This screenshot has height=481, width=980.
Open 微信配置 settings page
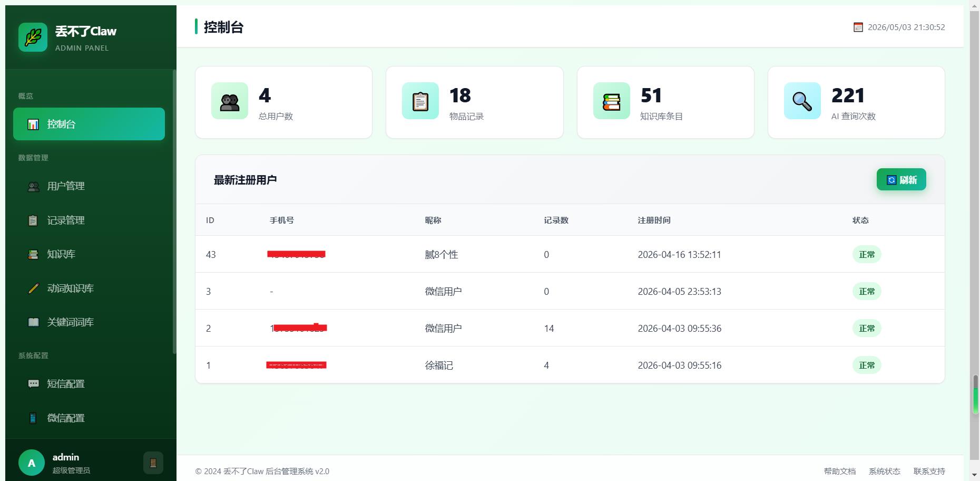click(89, 418)
